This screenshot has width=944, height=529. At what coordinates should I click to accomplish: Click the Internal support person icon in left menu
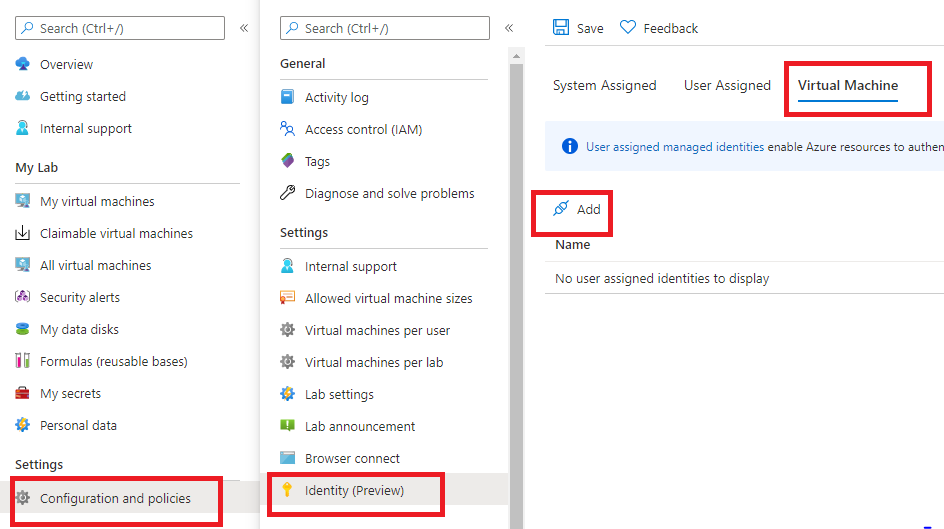22,128
